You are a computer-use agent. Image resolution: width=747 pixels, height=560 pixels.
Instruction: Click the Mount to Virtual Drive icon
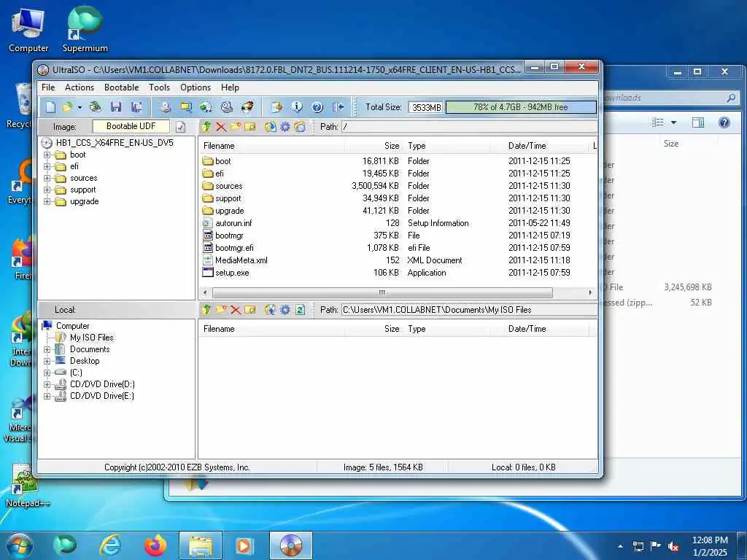click(227, 107)
